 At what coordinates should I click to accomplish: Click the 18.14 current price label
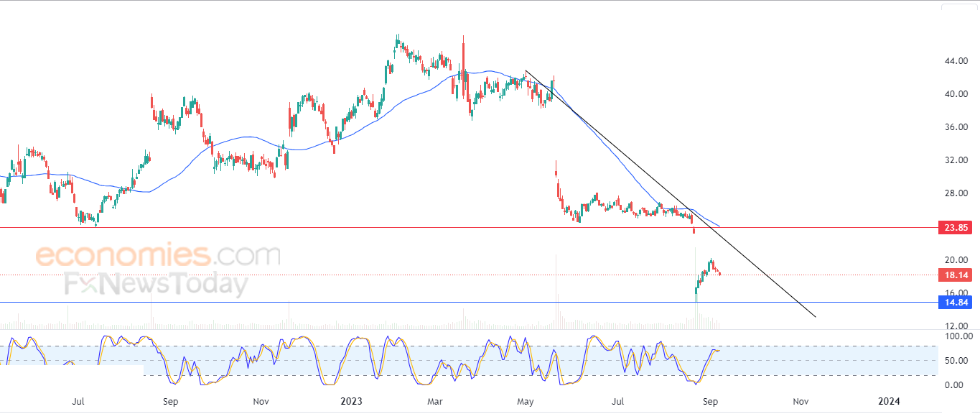(956, 275)
